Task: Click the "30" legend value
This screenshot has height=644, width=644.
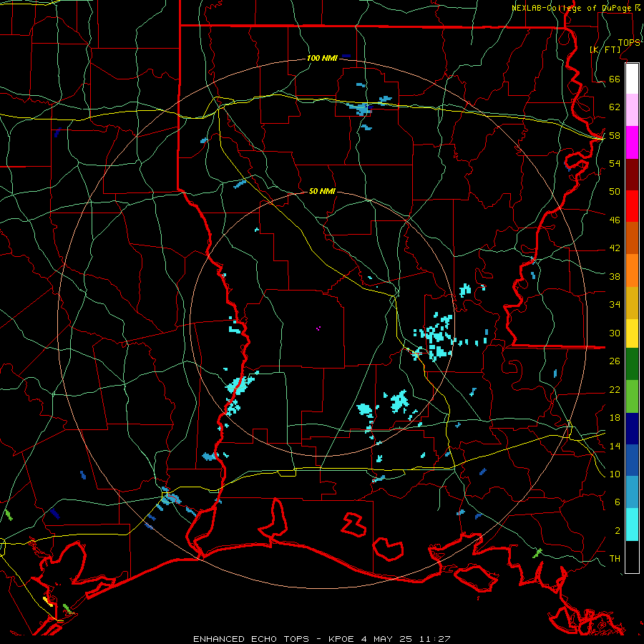Action: (615, 333)
